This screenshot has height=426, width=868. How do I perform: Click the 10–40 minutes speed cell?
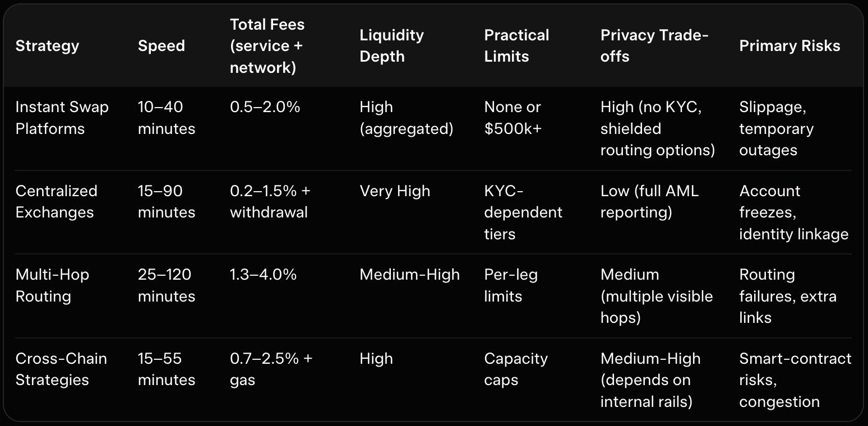point(166,118)
